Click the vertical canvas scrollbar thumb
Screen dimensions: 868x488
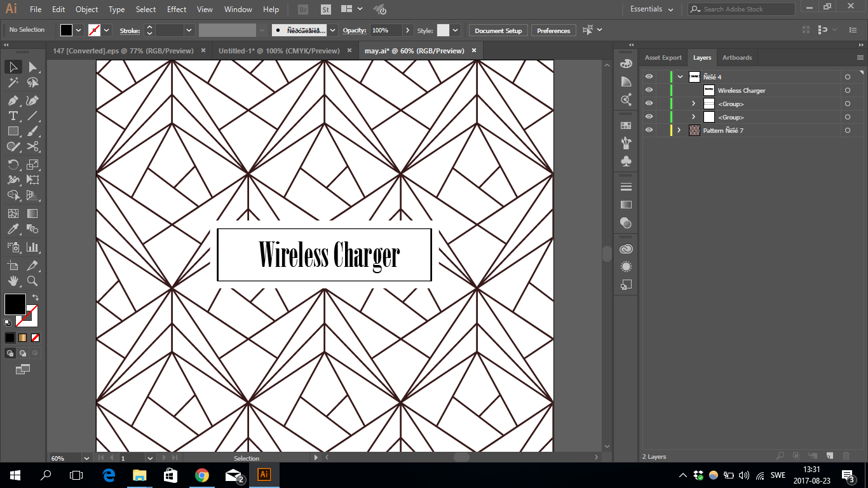[607, 254]
